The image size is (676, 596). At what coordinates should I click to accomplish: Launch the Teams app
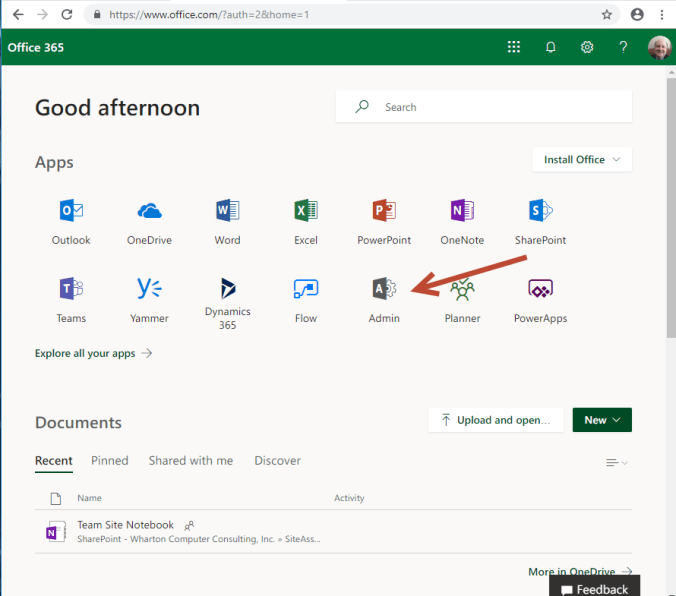[x=71, y=300]
